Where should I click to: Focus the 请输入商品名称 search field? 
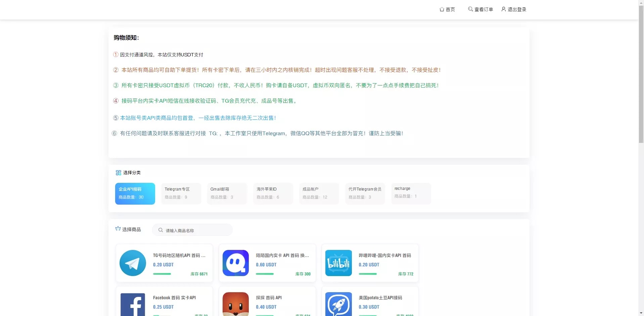(x=196, y=230)
